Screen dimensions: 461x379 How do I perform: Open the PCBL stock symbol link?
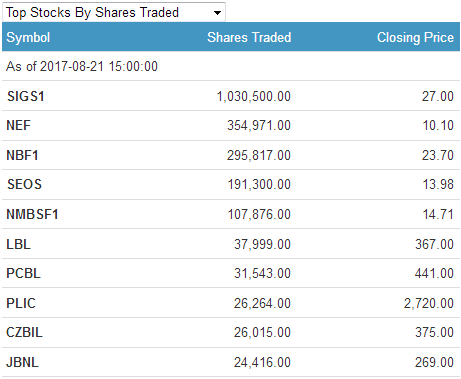23,273
